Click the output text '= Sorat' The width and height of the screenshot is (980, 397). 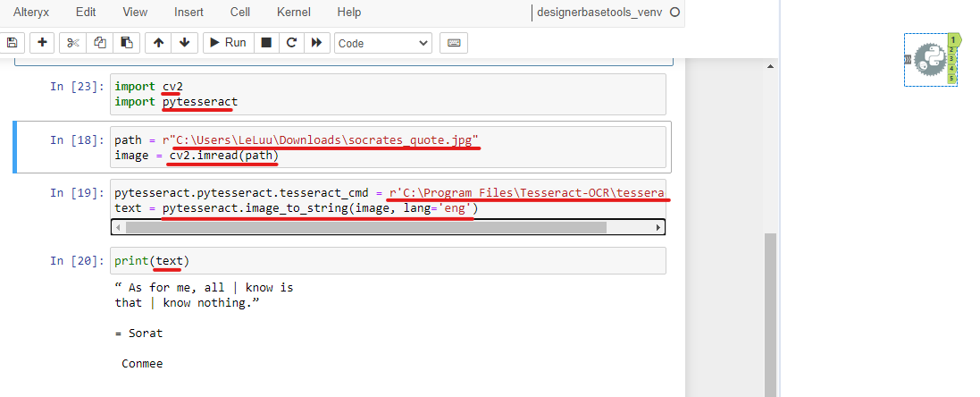pos(138,334)
